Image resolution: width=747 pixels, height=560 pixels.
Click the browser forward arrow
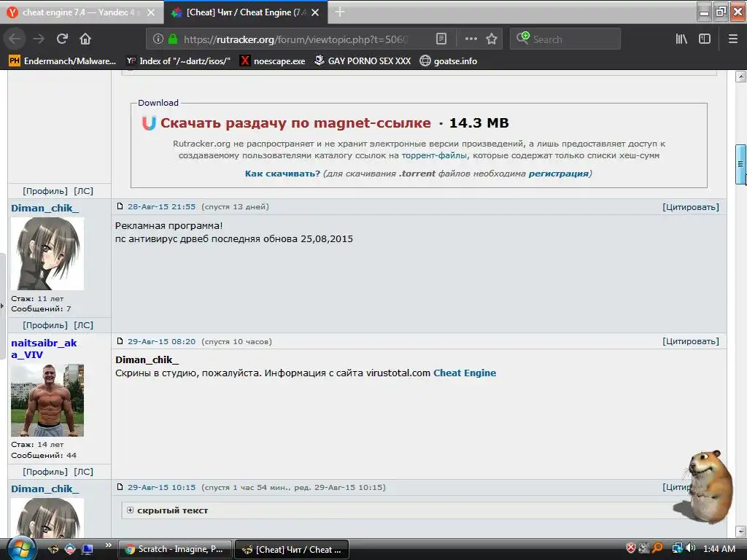click(39, 39)
